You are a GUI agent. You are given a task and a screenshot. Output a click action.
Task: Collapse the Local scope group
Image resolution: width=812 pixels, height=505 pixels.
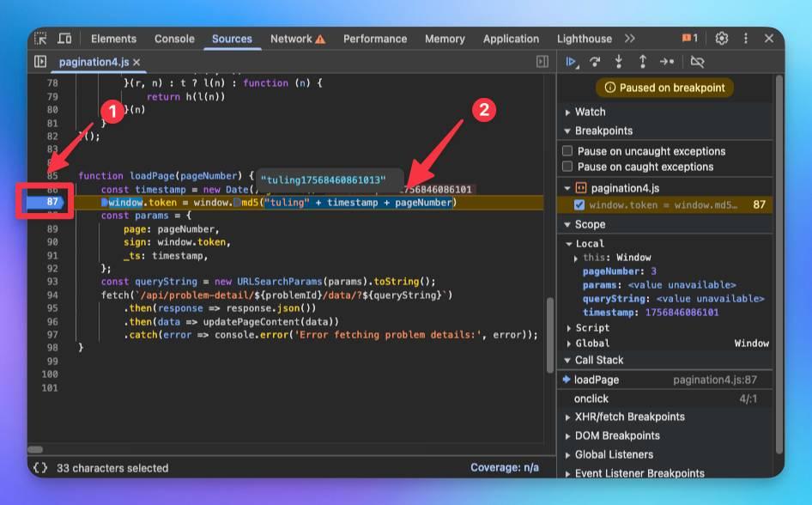tap(569, 243)
